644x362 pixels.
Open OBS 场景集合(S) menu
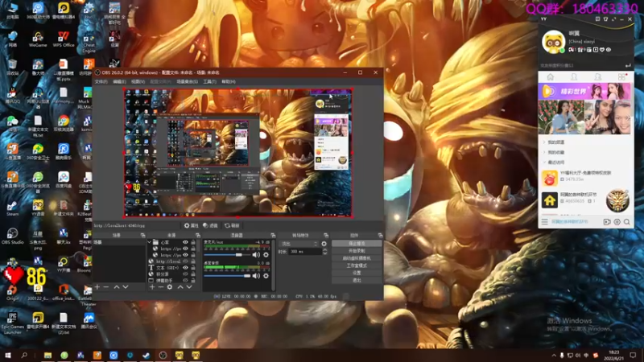pyautogui.click(x=187, y=82)
